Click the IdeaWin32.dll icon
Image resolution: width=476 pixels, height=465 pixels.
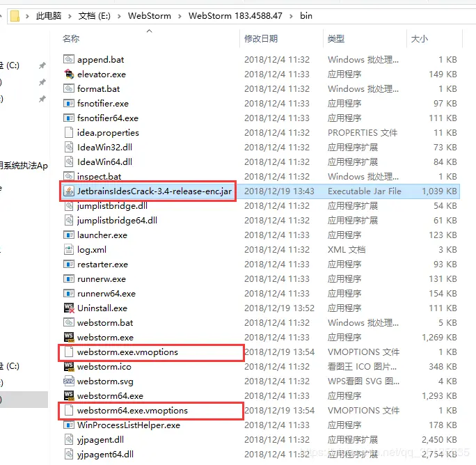tap(69, 147)
